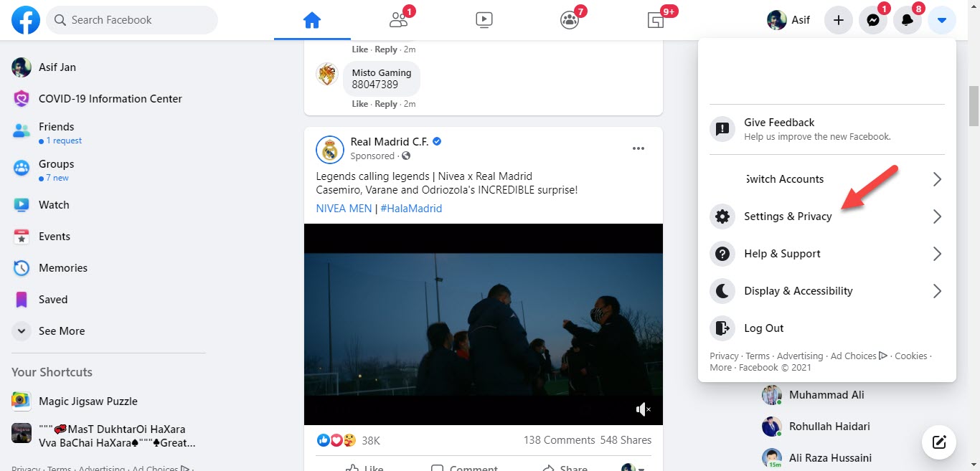Click the plus Create icon
This screenshot has width=980, height=471.
click(x=838, y=20)
